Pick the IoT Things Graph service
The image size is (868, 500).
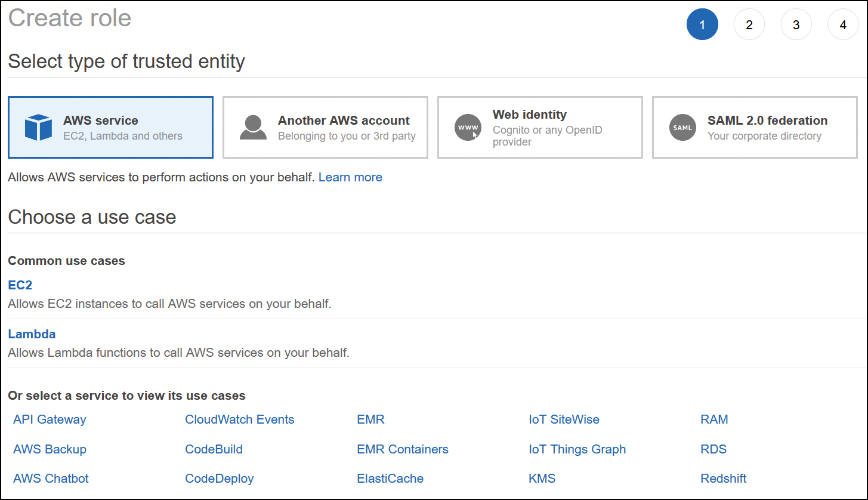(x=577, y=449)
